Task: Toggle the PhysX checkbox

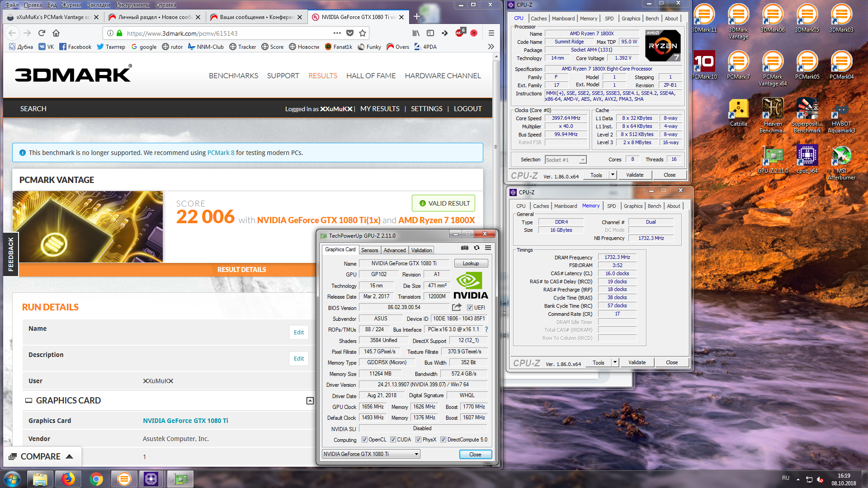Action: 418,440
